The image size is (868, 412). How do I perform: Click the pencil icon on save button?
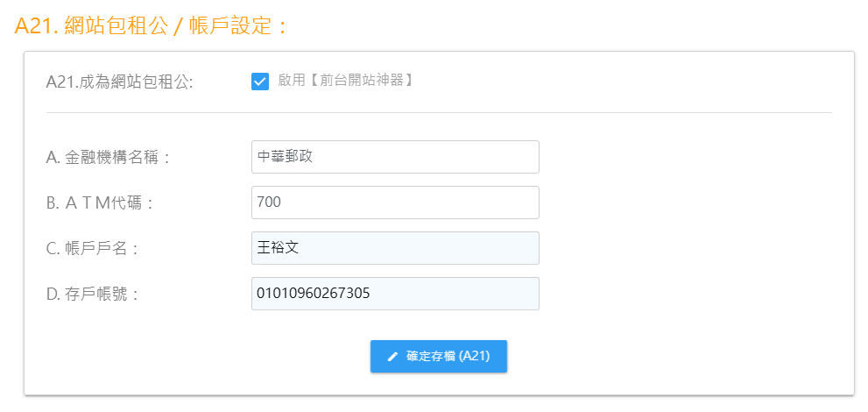click(392, 357)
